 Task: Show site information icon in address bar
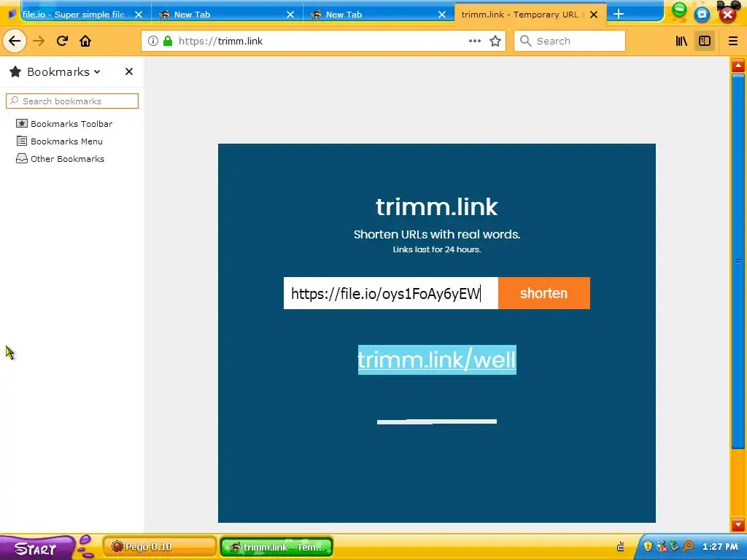pyautogui.click(x=153, y=41)
